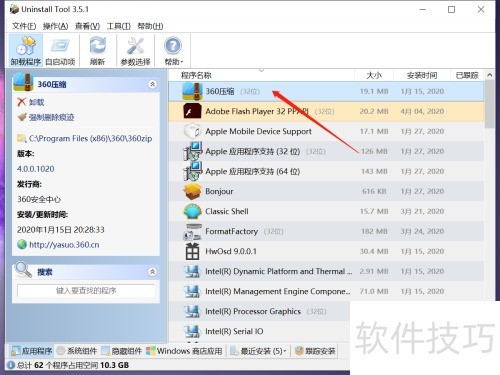Click the 360压缩 large icon in sidebar header
500x375 pixels.
(23, 82)
